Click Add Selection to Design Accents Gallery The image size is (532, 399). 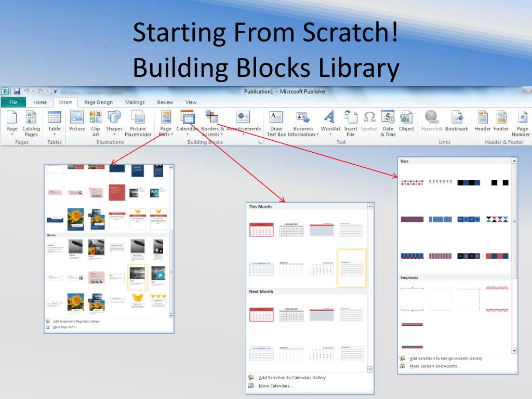tap(445, 358)
